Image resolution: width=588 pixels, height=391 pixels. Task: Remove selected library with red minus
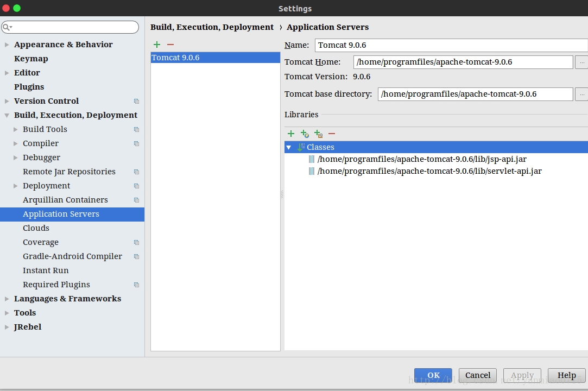(332, 134)
